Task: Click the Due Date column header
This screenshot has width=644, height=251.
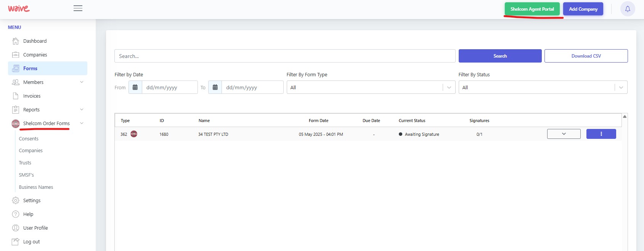Action: click(x=371, y=121)
